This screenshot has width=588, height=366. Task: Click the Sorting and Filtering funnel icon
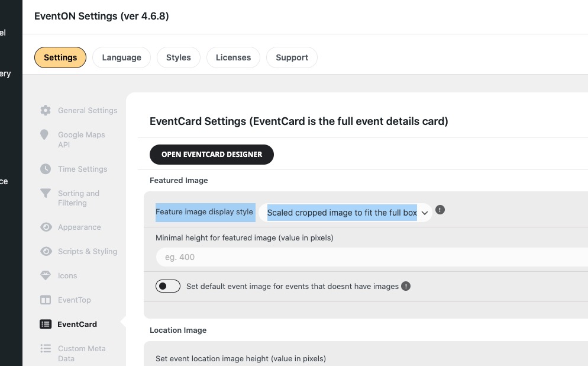pyautogui.click(x=46, y=193)
